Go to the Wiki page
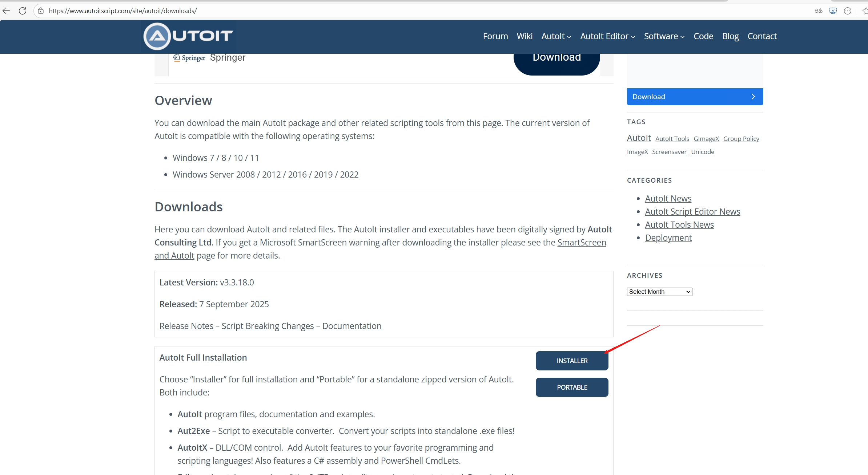 (524, 36)
